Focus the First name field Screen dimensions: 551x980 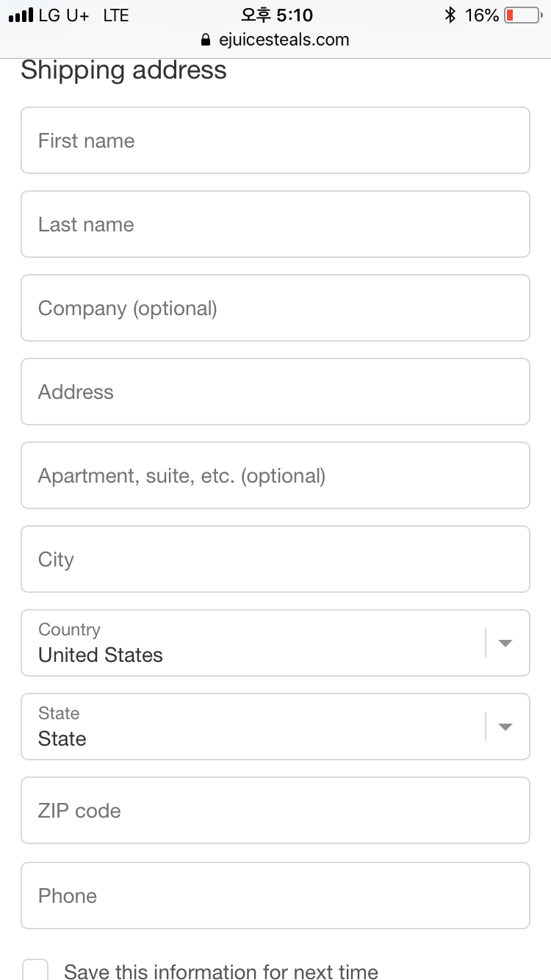[x=275, y=140]
